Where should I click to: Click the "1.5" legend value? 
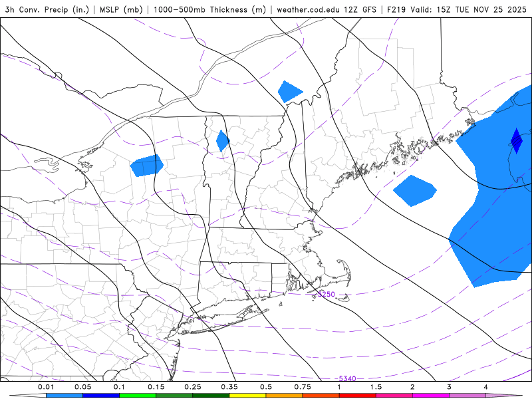(376, 387)
